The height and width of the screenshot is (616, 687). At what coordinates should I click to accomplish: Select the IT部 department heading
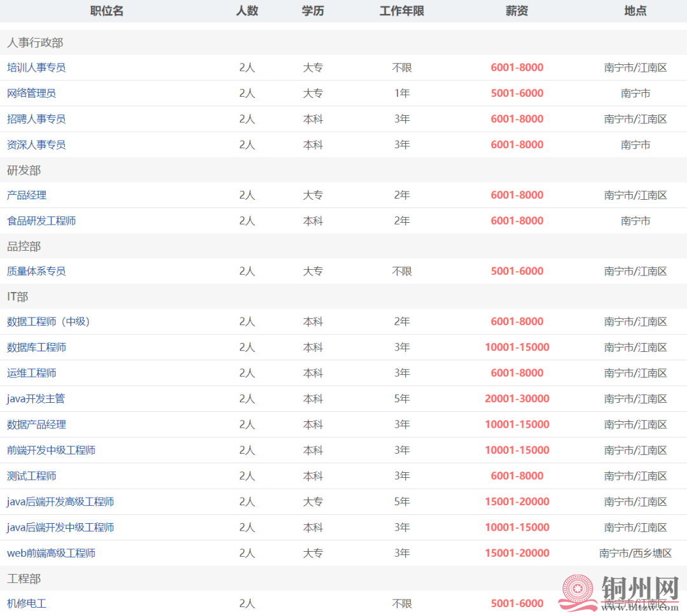tap(18, 297)
